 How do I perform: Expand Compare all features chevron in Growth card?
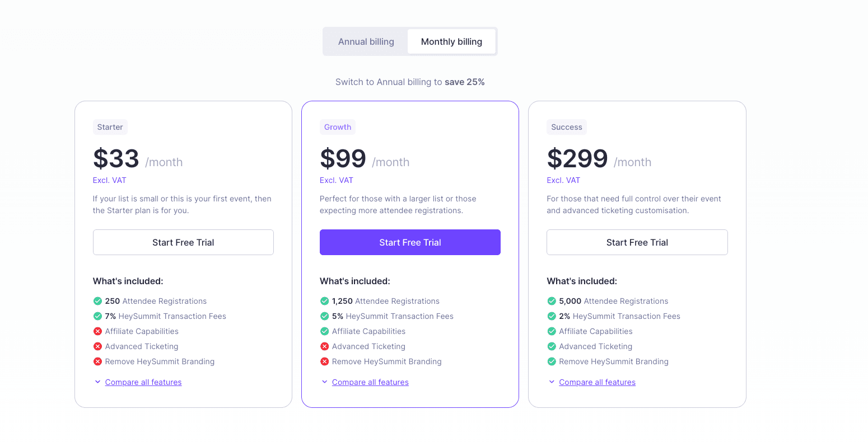pos(324,382)
